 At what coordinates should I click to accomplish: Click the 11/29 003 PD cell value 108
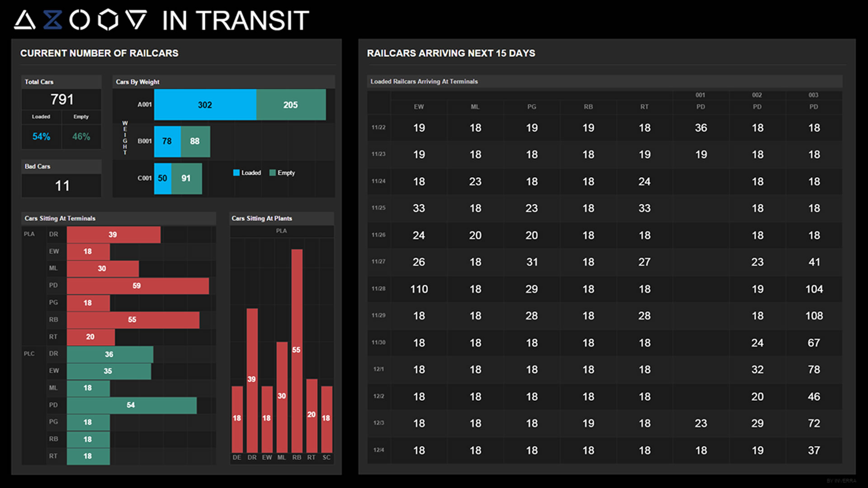tap(814, 316)
